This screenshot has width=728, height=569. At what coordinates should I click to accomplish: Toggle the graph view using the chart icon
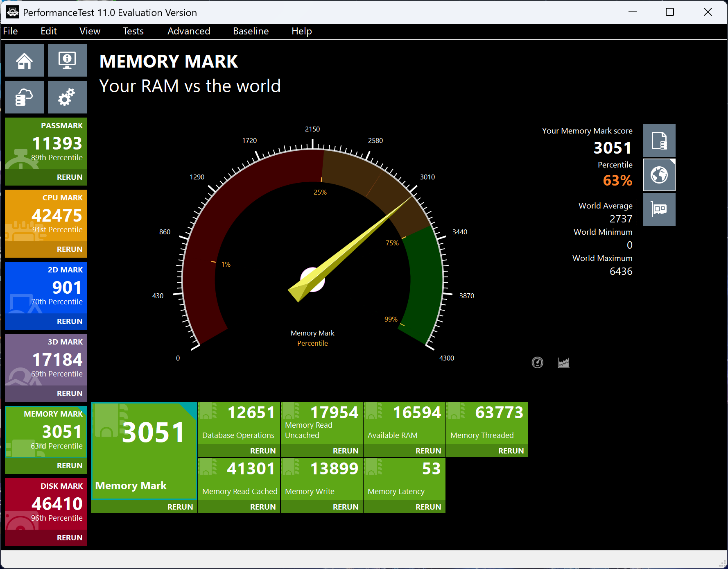(x=563, y=362)
